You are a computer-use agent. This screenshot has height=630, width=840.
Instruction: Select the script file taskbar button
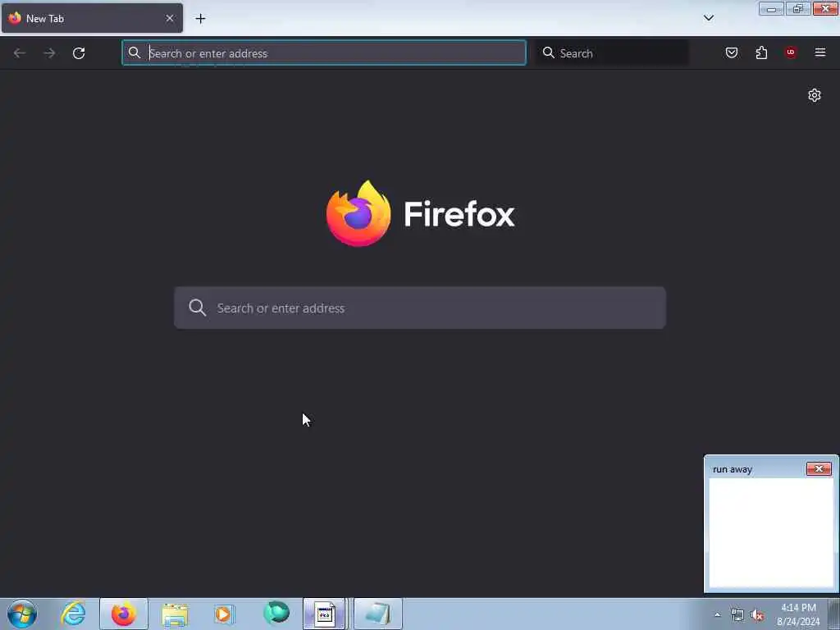(x=325, y=614)
